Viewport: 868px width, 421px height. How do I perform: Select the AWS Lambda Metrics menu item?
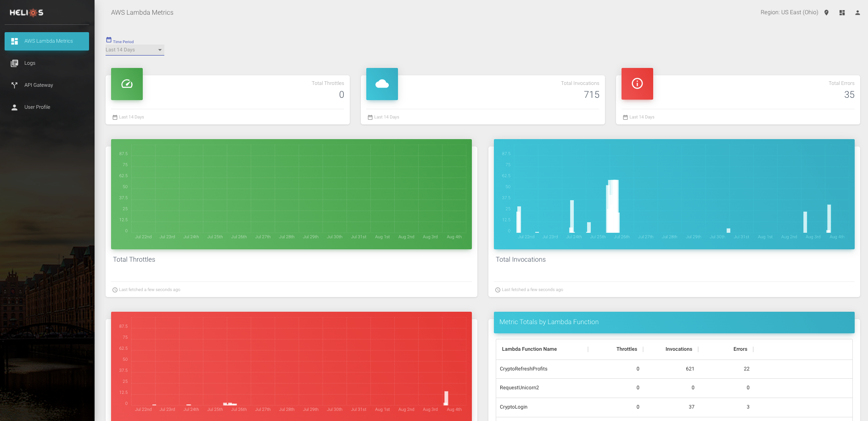pos(48,41)
